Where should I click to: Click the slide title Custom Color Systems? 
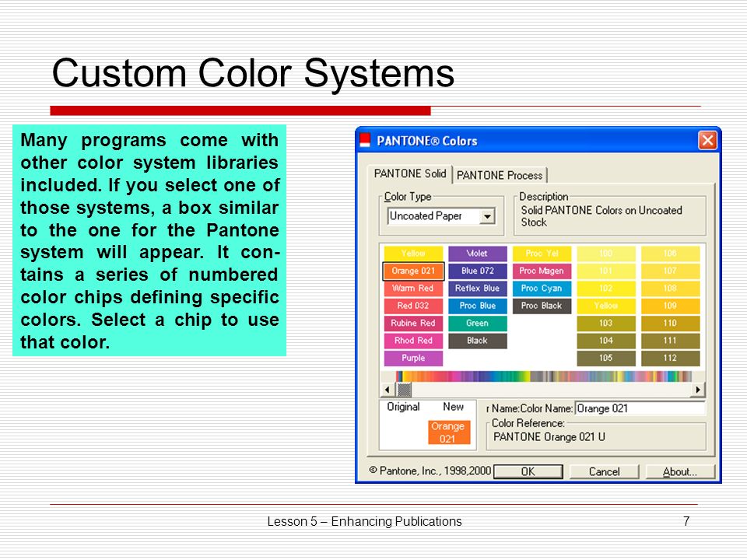click(253, 73)
